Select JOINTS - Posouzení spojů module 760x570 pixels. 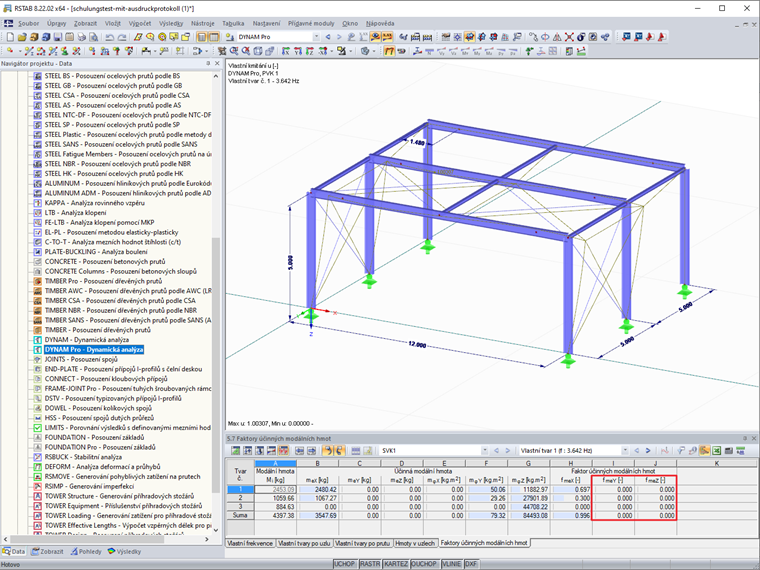81,359
